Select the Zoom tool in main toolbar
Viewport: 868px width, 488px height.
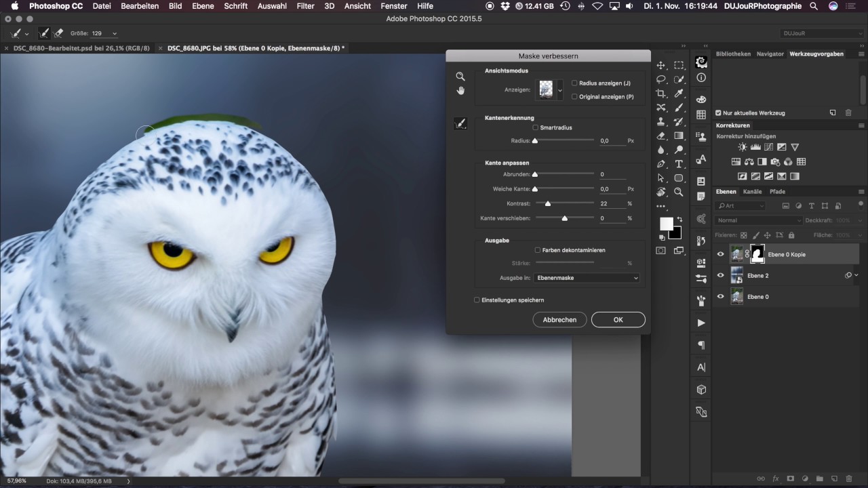pyautogui.click(x=679, y=192)
